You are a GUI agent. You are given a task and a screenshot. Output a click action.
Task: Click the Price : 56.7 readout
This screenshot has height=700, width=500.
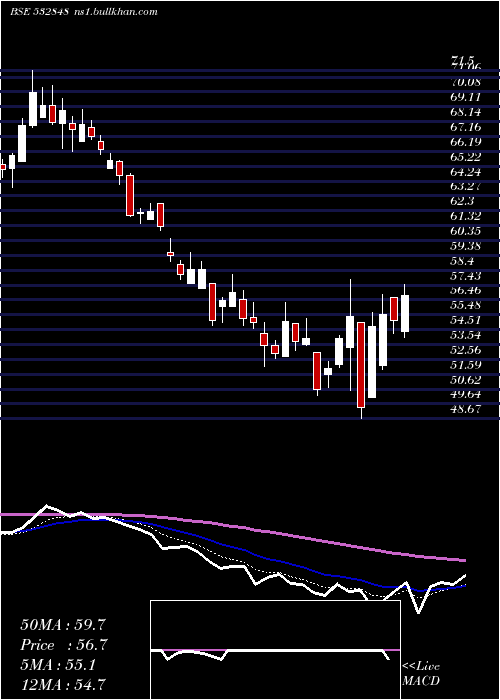(x=64, y=646)
